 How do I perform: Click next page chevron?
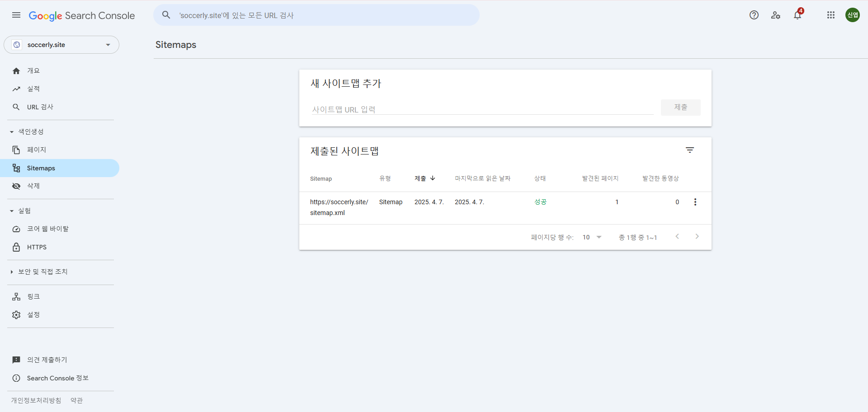pyautogui.click(x=697, y=237)
